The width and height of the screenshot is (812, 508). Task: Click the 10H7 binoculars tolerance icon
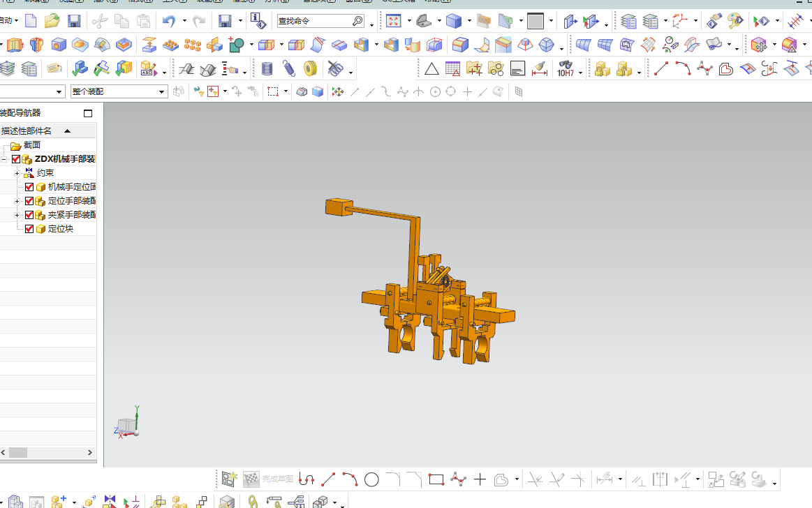pyautogui.click(x=566, y=69)
